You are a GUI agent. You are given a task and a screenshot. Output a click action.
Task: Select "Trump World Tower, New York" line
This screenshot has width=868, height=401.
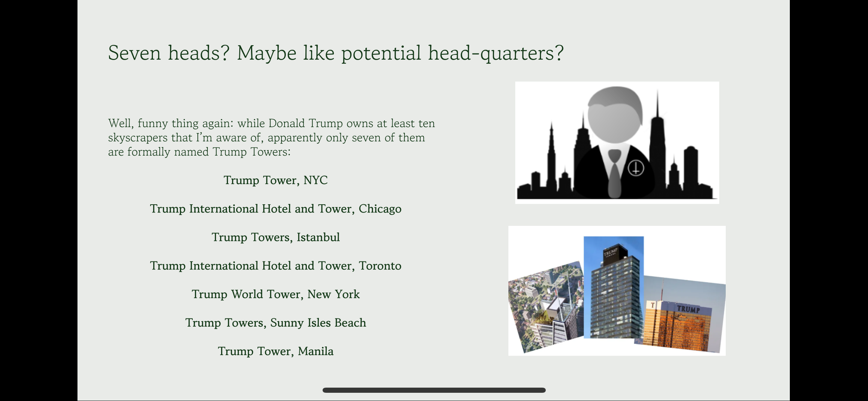(x=276, y=294)
